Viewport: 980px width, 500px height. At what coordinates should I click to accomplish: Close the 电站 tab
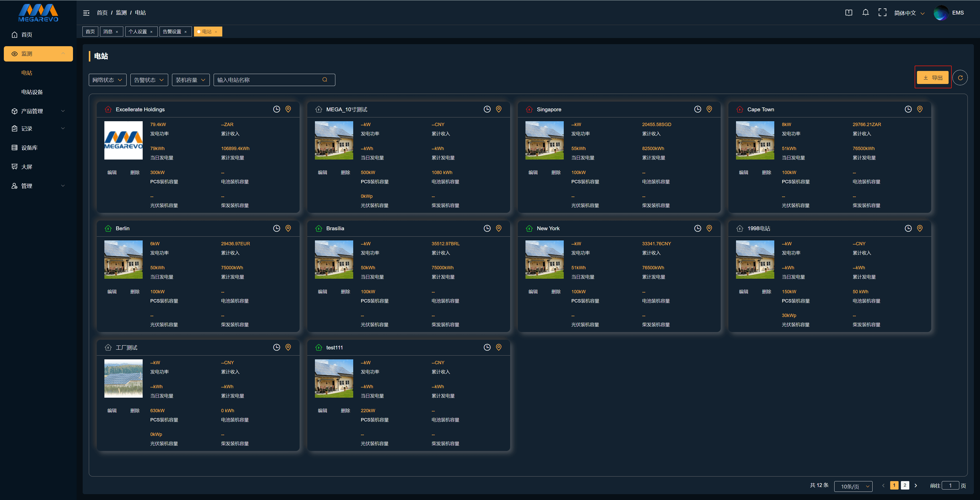tap(216, 32)
